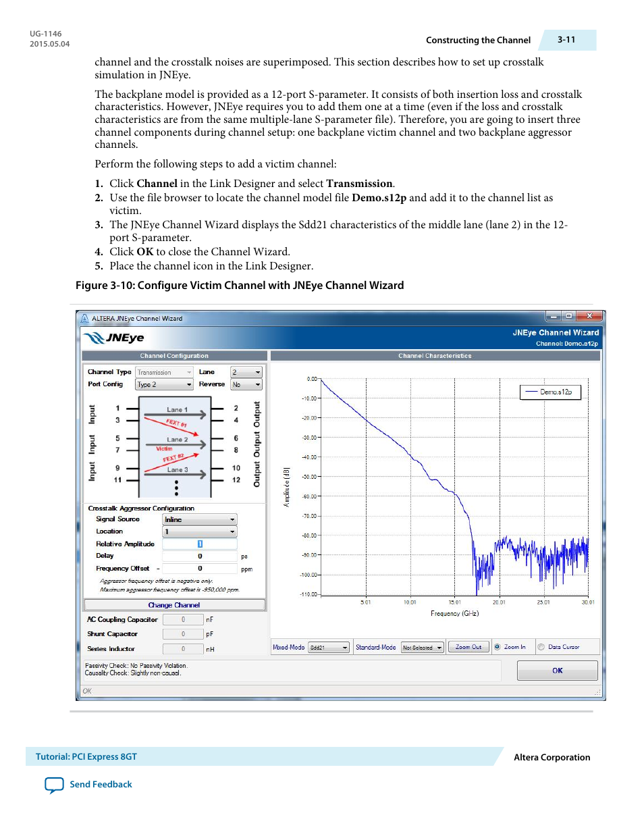Image resolution: width=644 pixels, height=834 pixels.
Task: Click the JNEye logo in the wizard header
Action: pyautogui.click(x=113, y=338)
